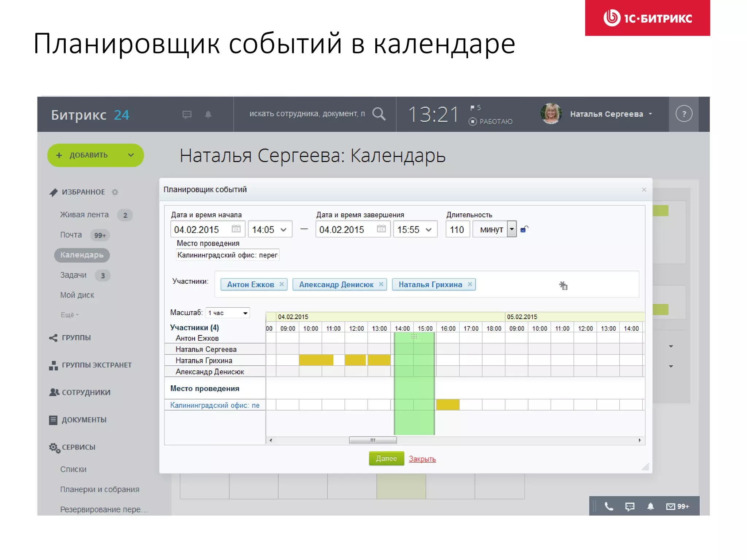
Task: Click the duration 110 field
Action: (x=457, y=229)
